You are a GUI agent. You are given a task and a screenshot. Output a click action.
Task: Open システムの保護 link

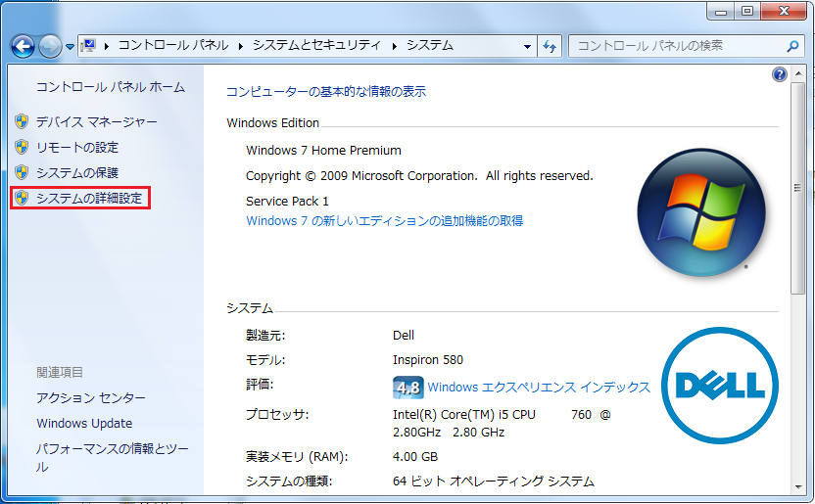(x=77, y=173)
